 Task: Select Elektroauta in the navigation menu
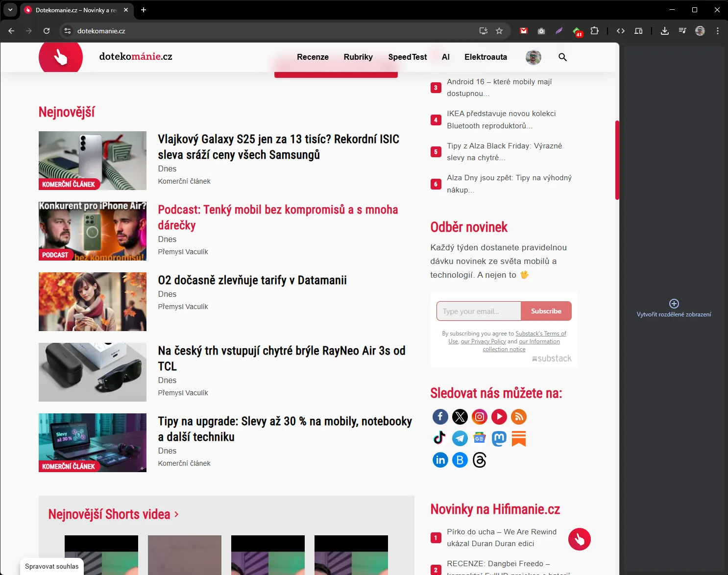485,57
